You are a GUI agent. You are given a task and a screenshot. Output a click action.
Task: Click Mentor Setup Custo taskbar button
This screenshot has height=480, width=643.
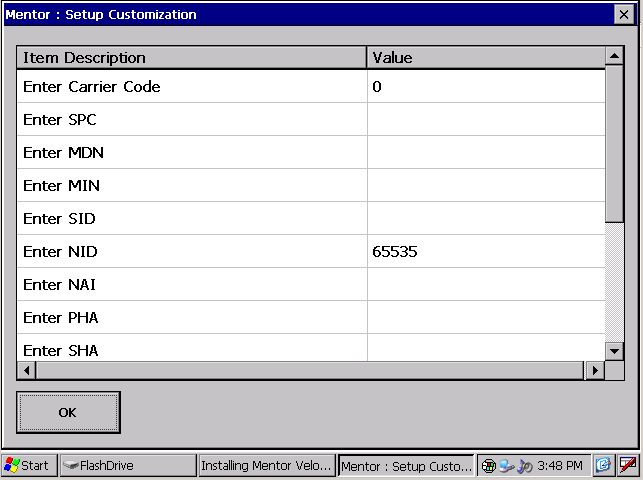coord(406,466)
